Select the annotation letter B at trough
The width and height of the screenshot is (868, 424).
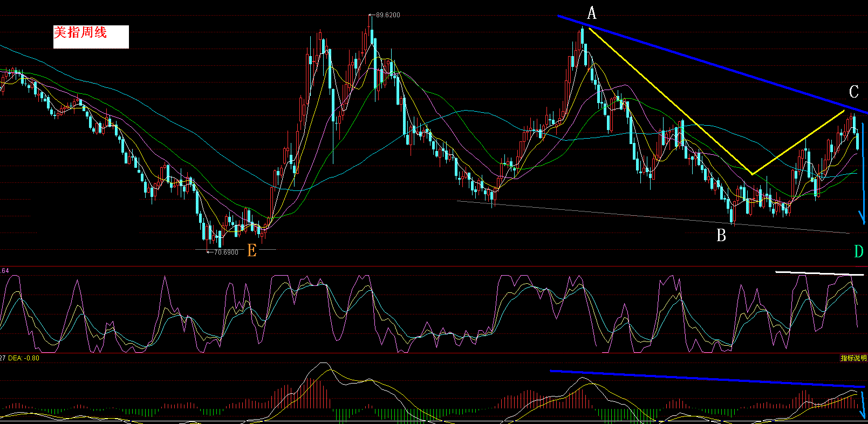[x=721, y=236]
